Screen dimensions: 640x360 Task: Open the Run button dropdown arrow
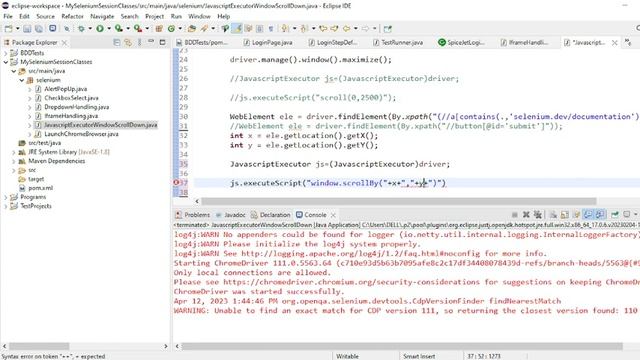109,29
